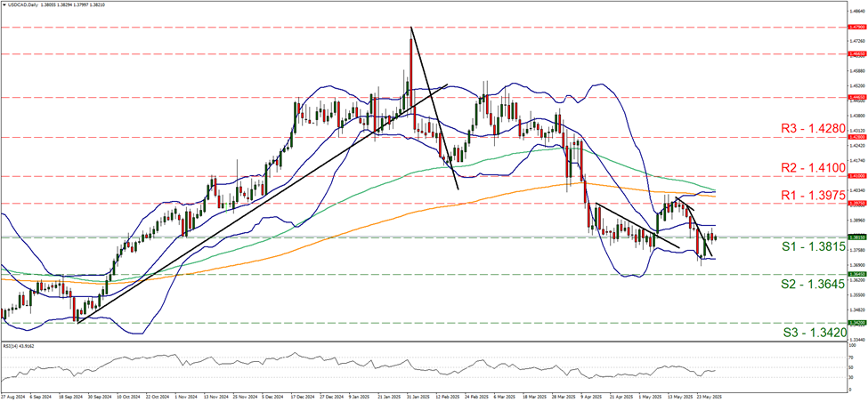Image resolution: width=868 pixels, height=402 pixels.
Task: Click the 27 Aug 2024 date label
Action: [x=14, y=397]
